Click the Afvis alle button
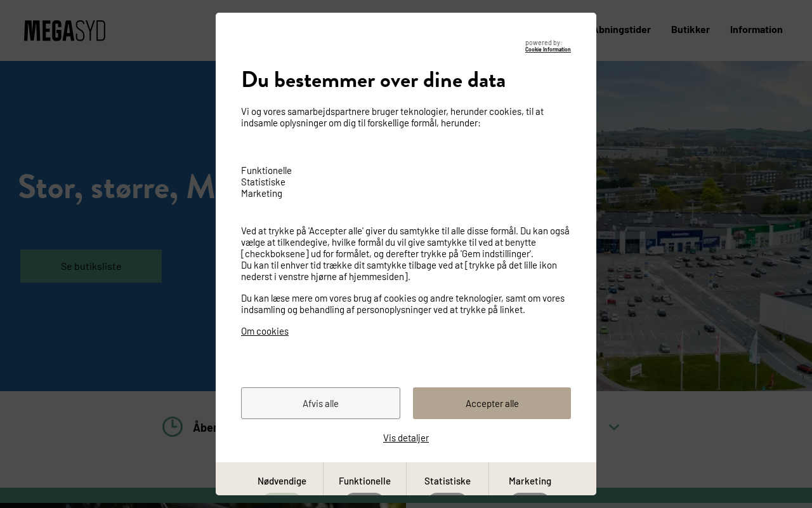812x508 pixels. [320, 403]
